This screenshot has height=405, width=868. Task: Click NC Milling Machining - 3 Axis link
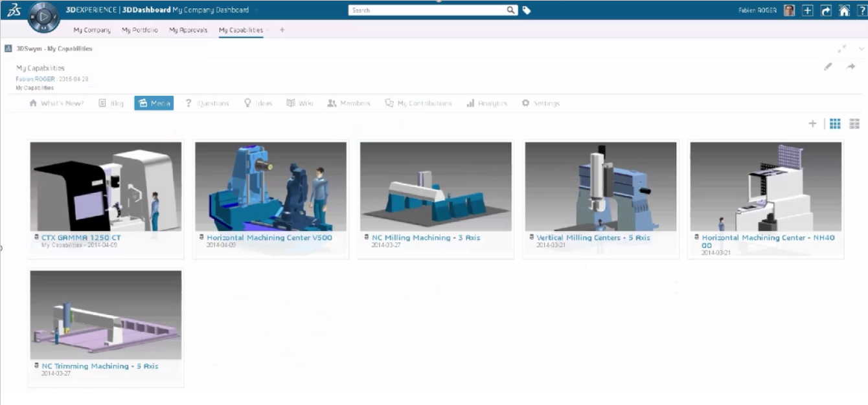click(x=426, y=237)
